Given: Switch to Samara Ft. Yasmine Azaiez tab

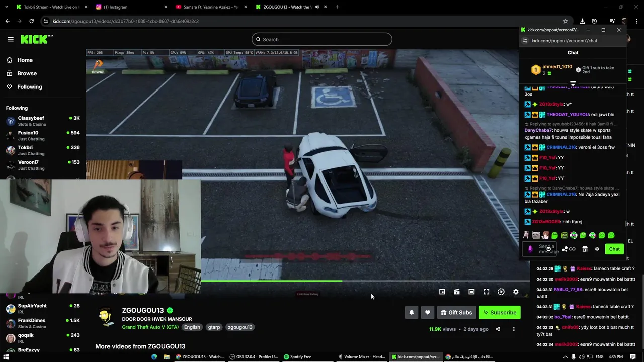Looking at the screenshot, I should click(210, 7).
